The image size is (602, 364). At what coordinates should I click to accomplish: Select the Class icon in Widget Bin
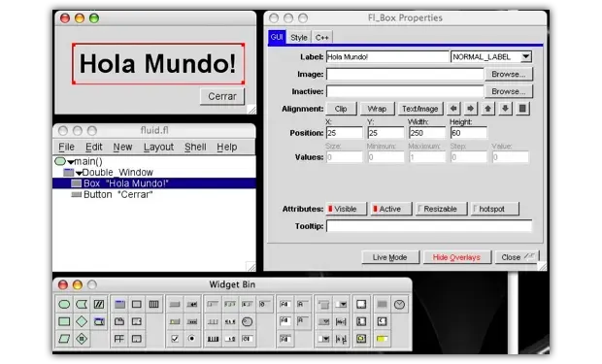(82, 305)
